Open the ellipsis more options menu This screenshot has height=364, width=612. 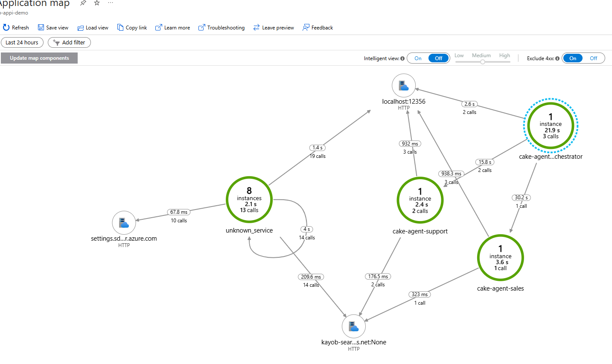coord(111,3)
